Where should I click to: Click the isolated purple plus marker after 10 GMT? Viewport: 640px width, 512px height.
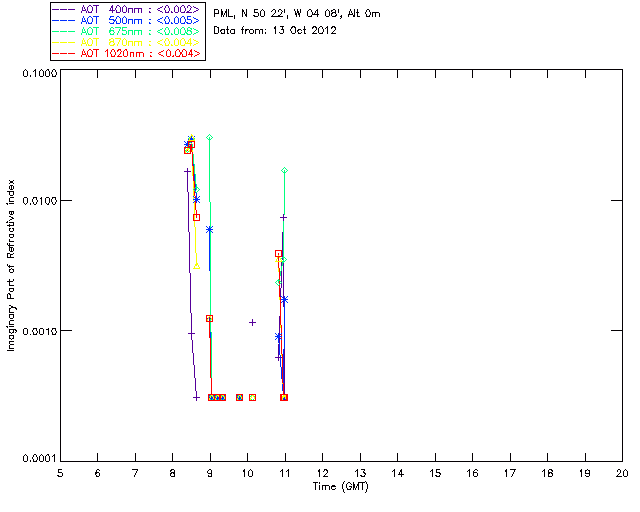pos(252,323)
